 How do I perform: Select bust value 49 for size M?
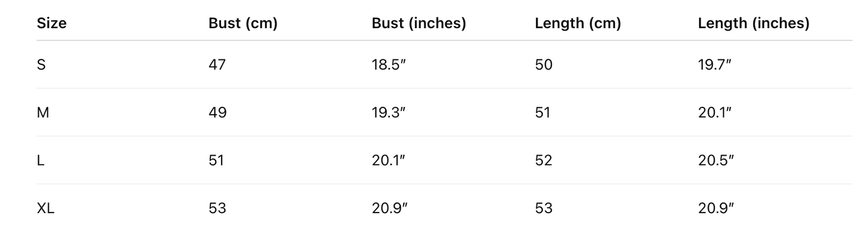click(217, 112)
